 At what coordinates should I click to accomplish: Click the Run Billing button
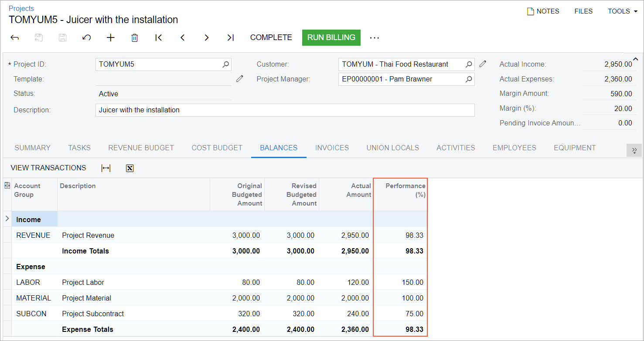point(331,37)
